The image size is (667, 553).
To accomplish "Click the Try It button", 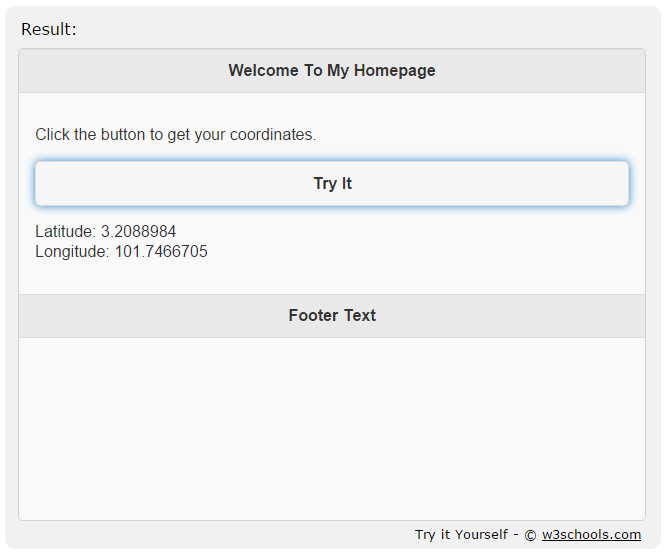I will 332,183.
